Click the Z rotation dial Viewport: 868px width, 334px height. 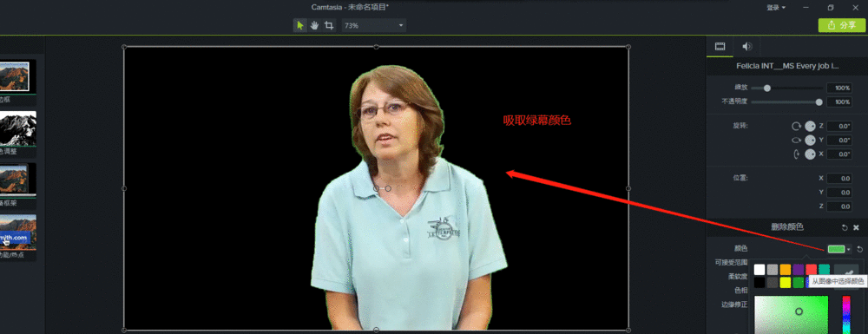pyautogui.click(x=810, y=126)
